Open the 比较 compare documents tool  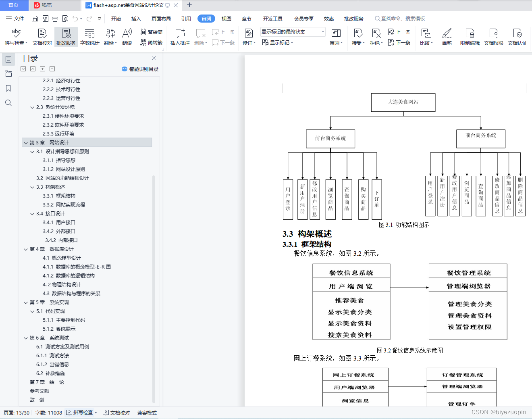click(x=426, y=37)
